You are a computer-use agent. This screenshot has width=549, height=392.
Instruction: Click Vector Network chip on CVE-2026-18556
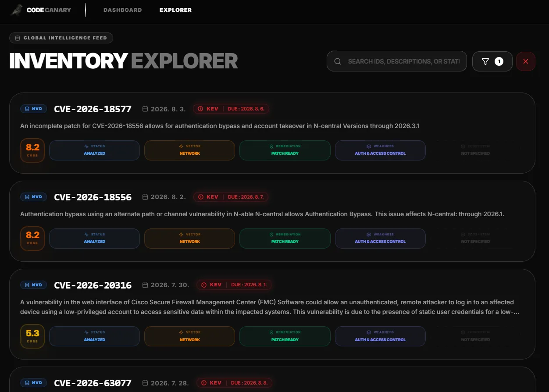(189, 239)
